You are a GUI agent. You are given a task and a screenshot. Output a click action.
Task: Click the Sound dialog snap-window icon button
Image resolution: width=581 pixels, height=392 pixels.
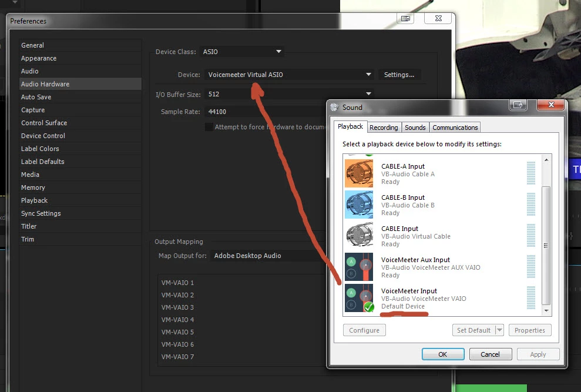518,105
